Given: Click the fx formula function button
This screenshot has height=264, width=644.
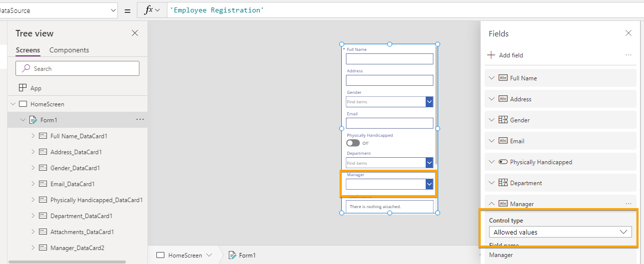Looking at the screenshot, I should click(x=152, y=10).
